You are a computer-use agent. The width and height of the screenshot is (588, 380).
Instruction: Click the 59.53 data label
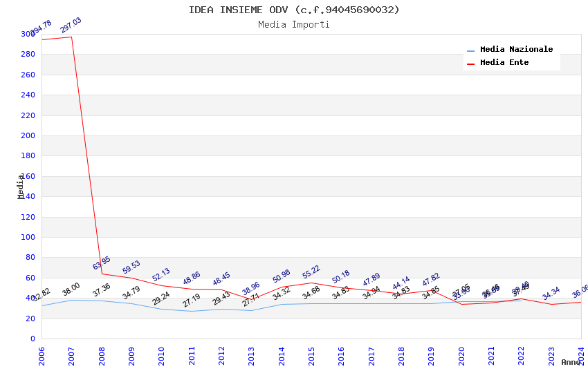[x=131, y=267]
